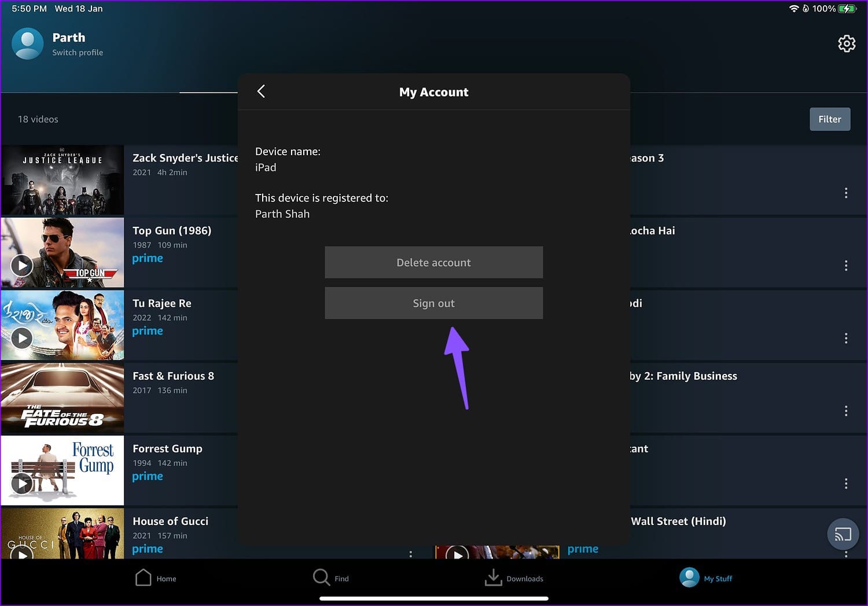Tap the Parth profile name
Screen dimensions: 868x606
(69, 38)
